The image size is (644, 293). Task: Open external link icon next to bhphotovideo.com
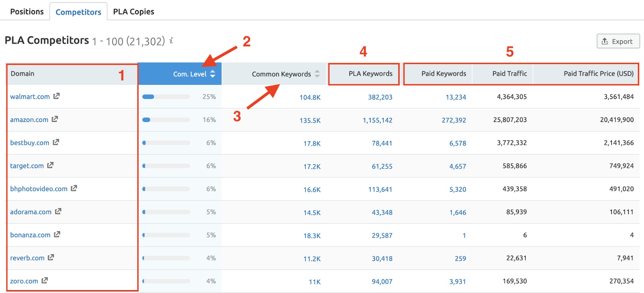point(74,188)
